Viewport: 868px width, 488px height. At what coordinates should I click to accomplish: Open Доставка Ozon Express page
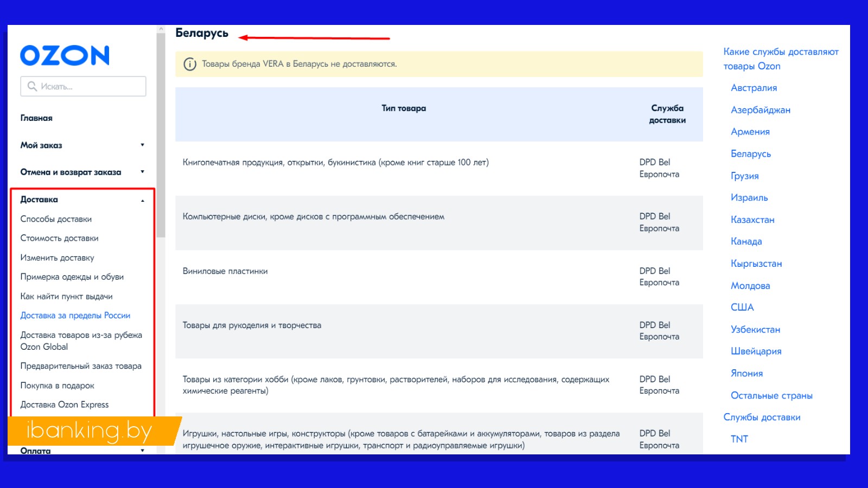coord(65,404)
